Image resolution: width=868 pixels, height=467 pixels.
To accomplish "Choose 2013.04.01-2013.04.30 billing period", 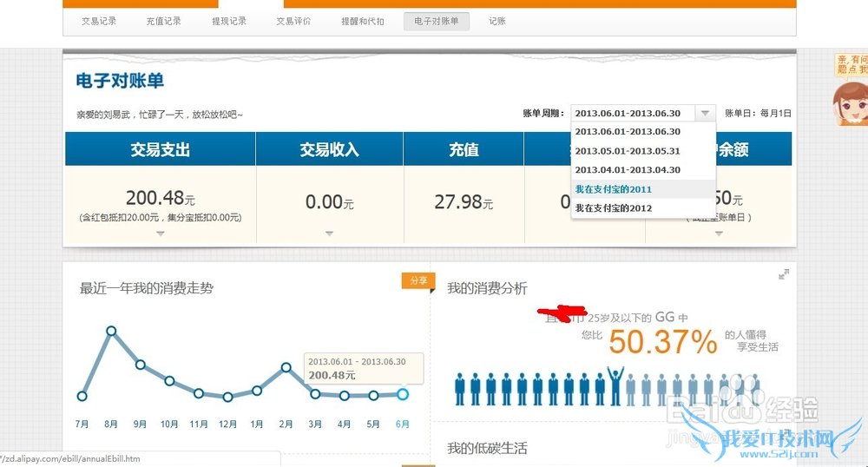I will [x=627, y=170].
